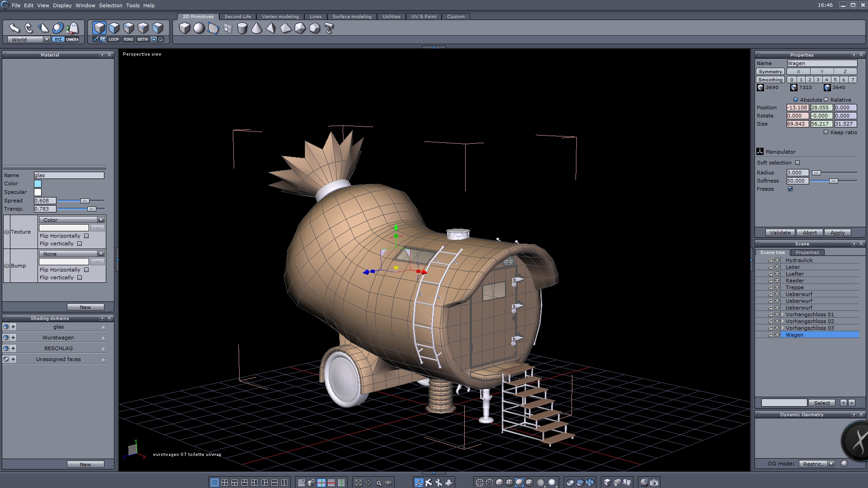Image resolution: width=868 pixels, height=488 pixels.
Task: Enable the Soft selection checkbox
Action: [x=797, y=163]
